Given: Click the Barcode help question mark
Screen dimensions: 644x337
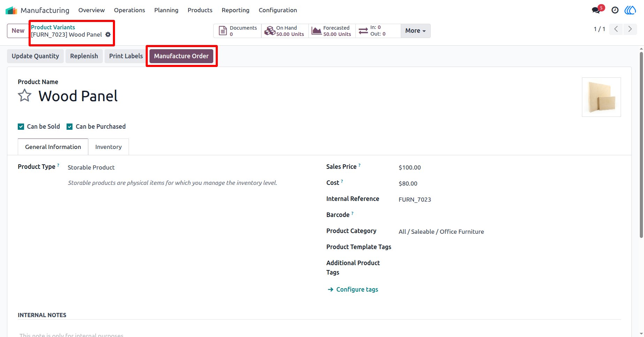Looking at the screenshot, I should [352, 213].
